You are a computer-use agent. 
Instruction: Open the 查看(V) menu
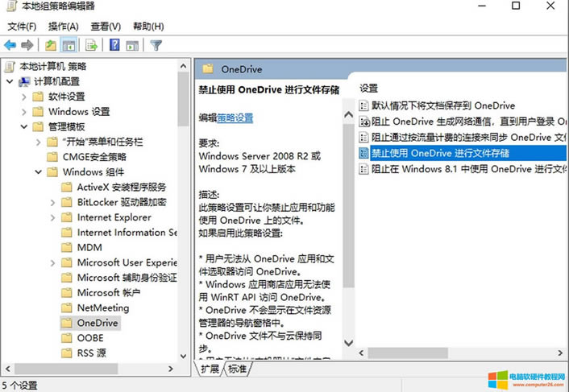[106, 27]
